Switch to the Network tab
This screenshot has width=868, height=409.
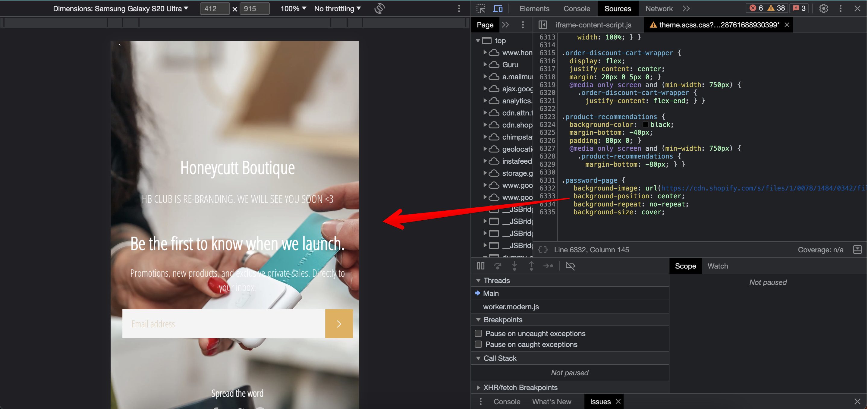659,8
